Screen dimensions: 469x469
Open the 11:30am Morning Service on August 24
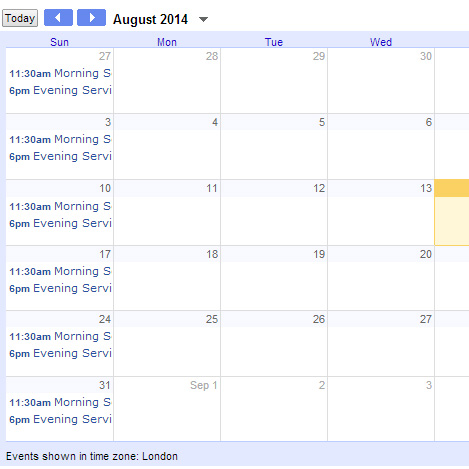60,336
